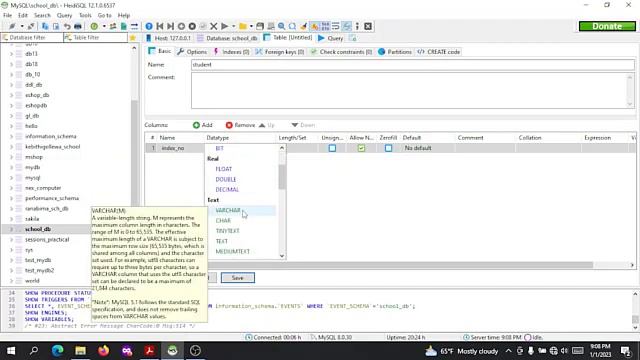Click the Cancel editing X icon
640x360 pixels.
(x=213, y=26)
